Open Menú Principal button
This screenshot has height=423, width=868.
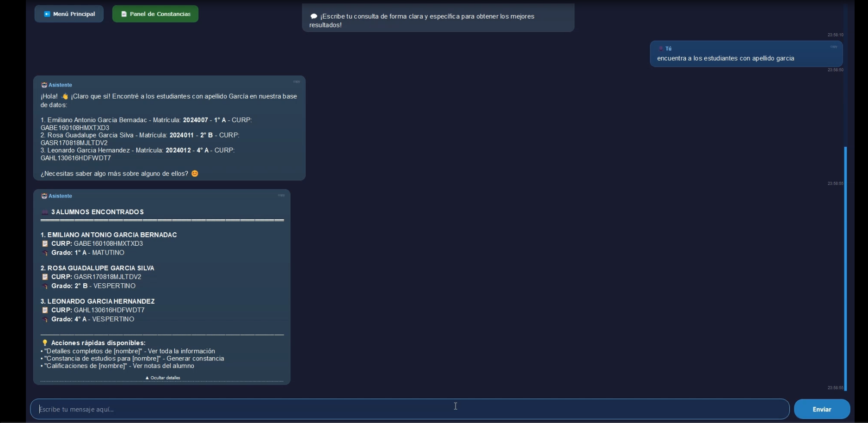click(69, 14)
